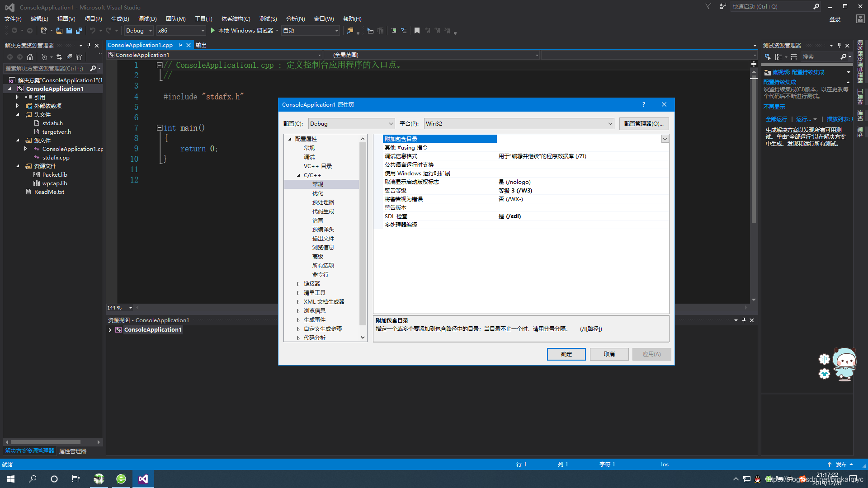This screenshot has width=868, height=488.
Task: Click the feedback icon beside Quick Launch
Action: pyautogui.click(x=722, y=6)
